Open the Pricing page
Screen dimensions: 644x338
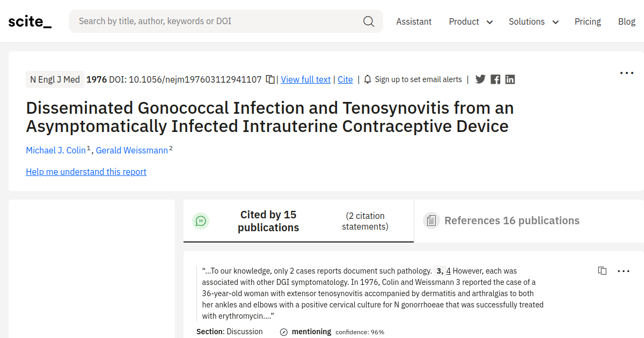pos(588,21)
